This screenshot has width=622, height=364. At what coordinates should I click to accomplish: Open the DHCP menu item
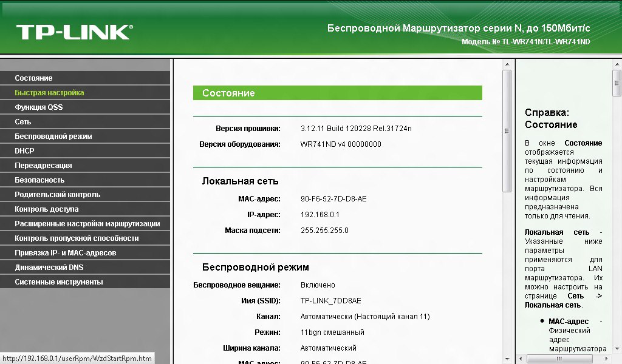pos(85,151)
